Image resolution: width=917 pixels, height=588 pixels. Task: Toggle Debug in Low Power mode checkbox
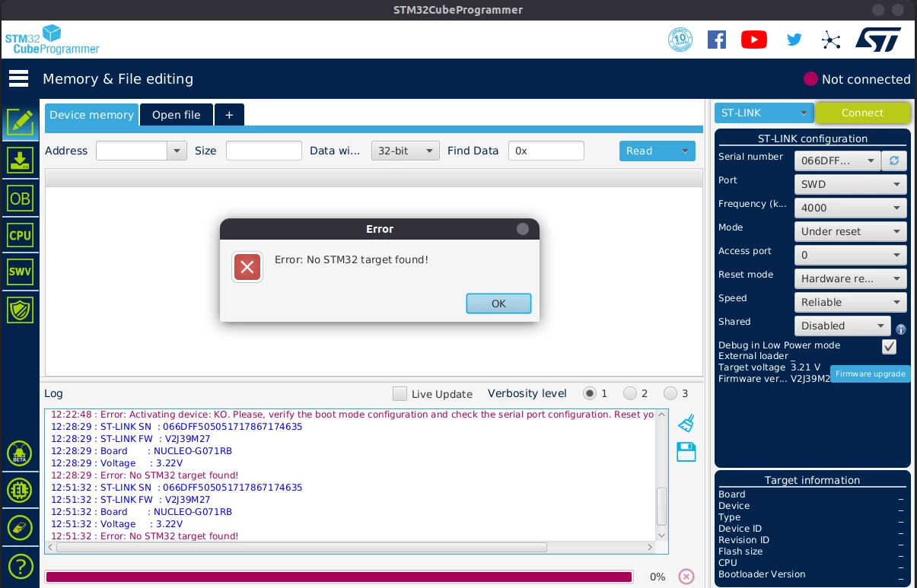point(889,347)
